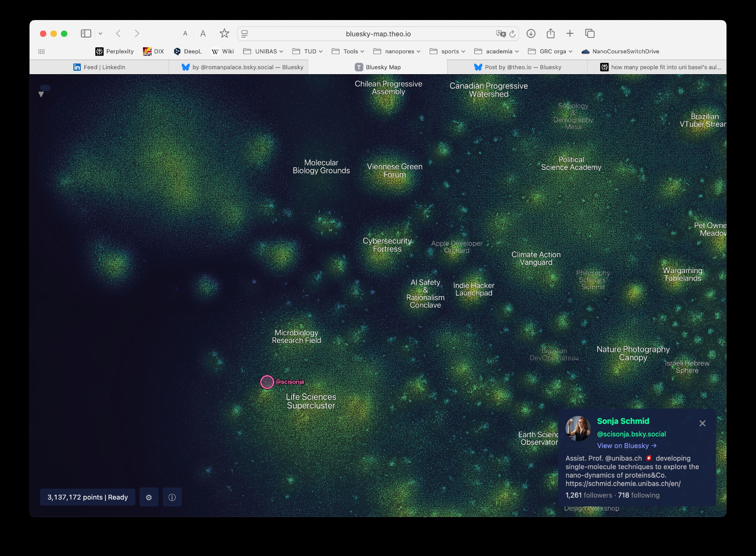This screenshot has width=756, height=556.
Task: Click the map info icon
Action: 172,497
